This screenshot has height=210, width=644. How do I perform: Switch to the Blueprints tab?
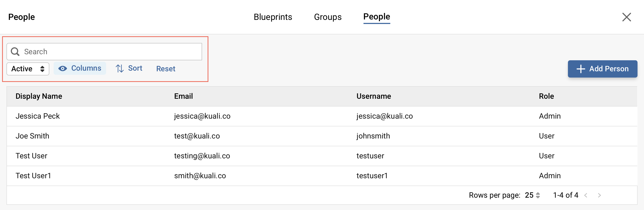[x=273, y=17]
